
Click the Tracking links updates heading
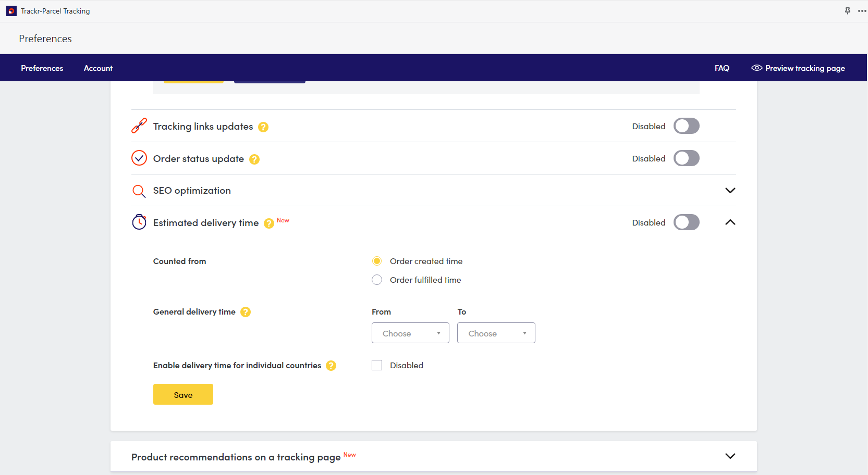(203, 127)
